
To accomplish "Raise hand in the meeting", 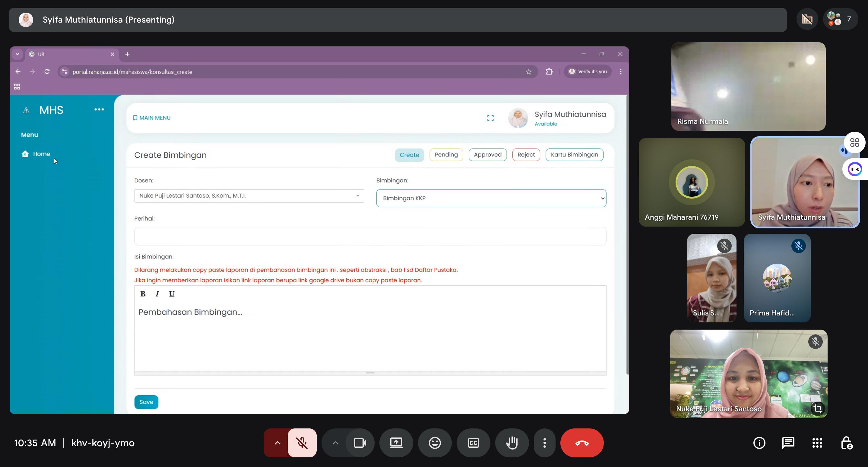I will pyautogui.click(x=512, y=443).
